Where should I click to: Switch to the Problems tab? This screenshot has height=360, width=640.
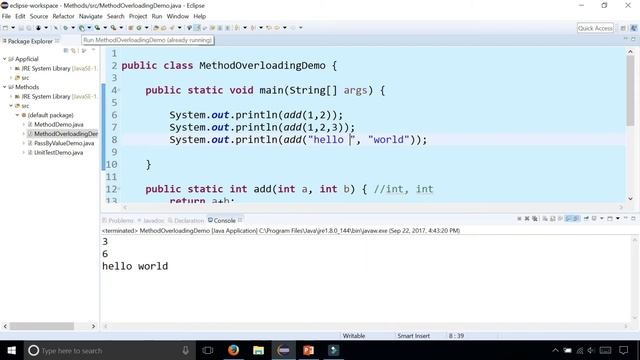coord(118,220)
